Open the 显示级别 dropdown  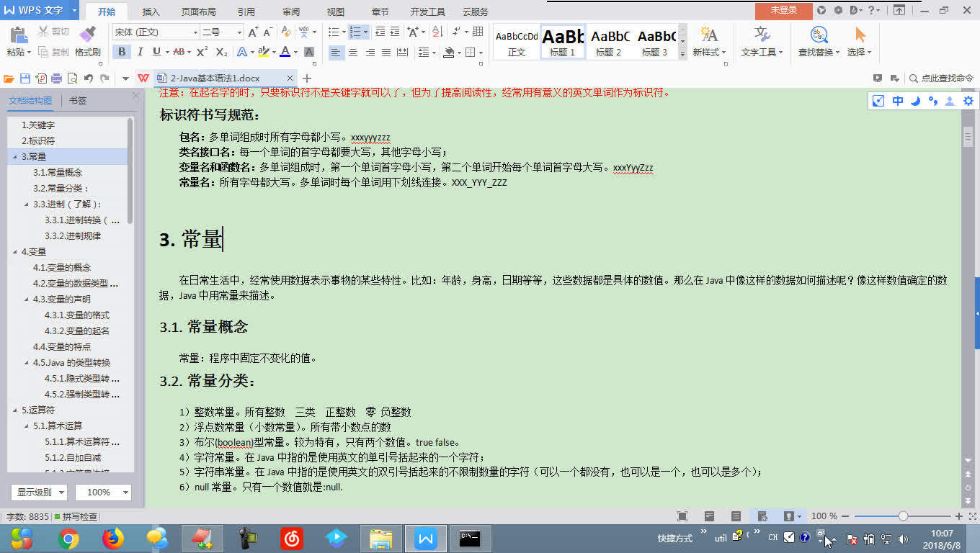39,492
